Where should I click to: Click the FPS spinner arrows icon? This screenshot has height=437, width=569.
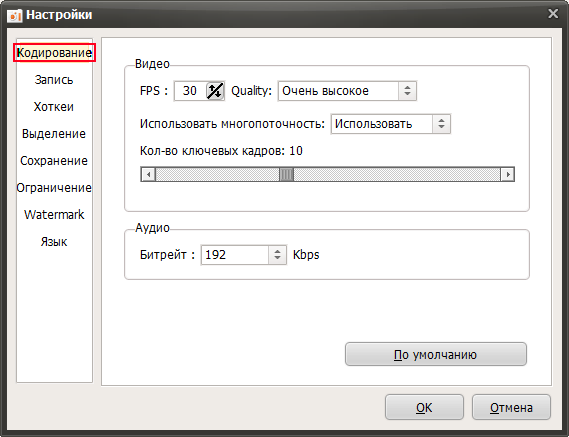pos(215,91)
